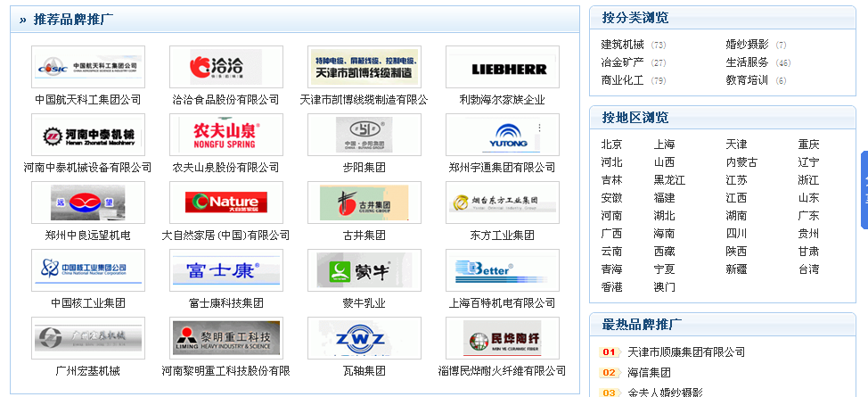Choose the 内蒙古 region link
Screen dimensions: 868x397
tap(741, 162)
